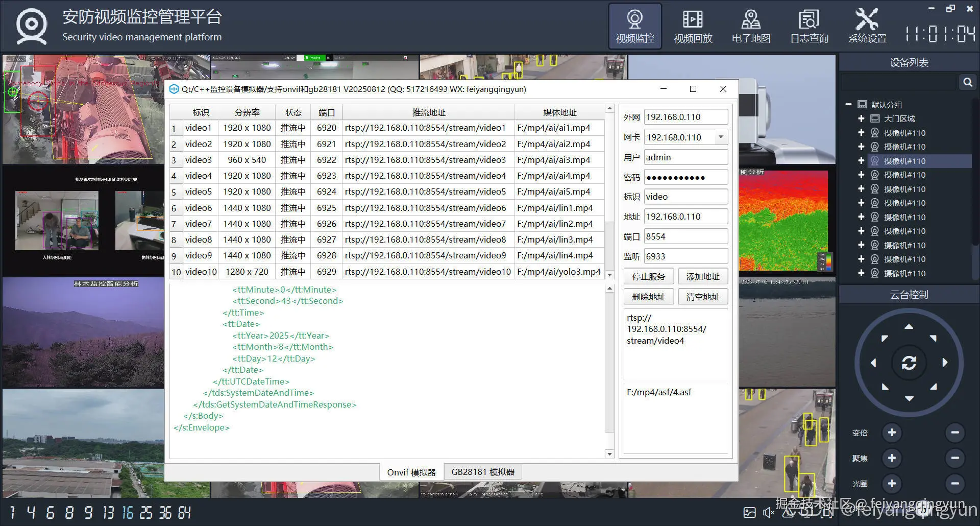Expand the highlighted 摄像机#110 node's plus icon
The width and height of the screenshot is (980, 526).
[861, 161]
